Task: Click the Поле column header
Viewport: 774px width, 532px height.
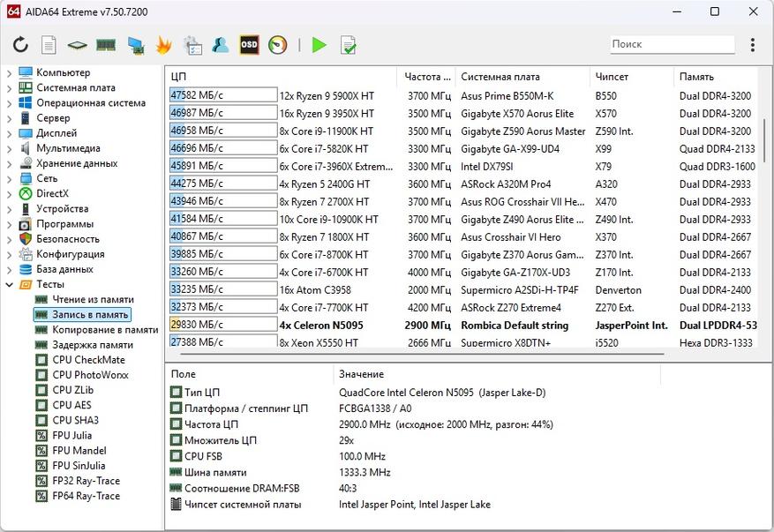Action: pyautogui.click(x=250, y=374)
